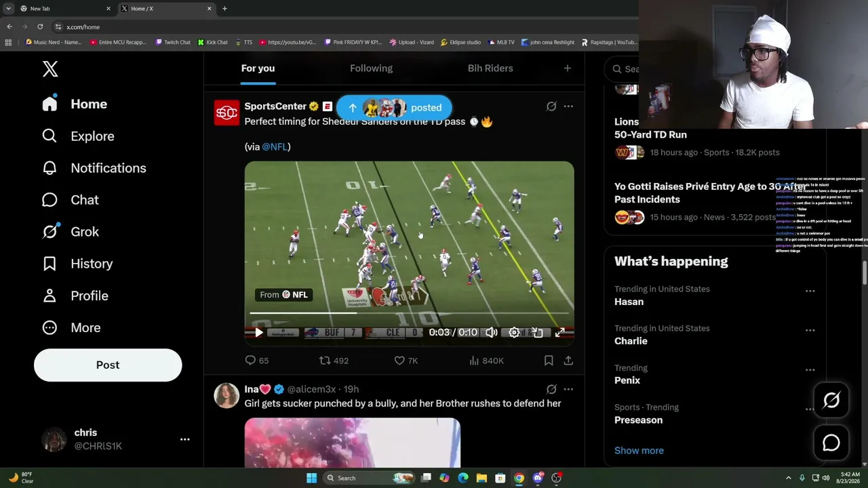
Task: Ask Grok about the SportsCenter post
Action: [551, 106]
